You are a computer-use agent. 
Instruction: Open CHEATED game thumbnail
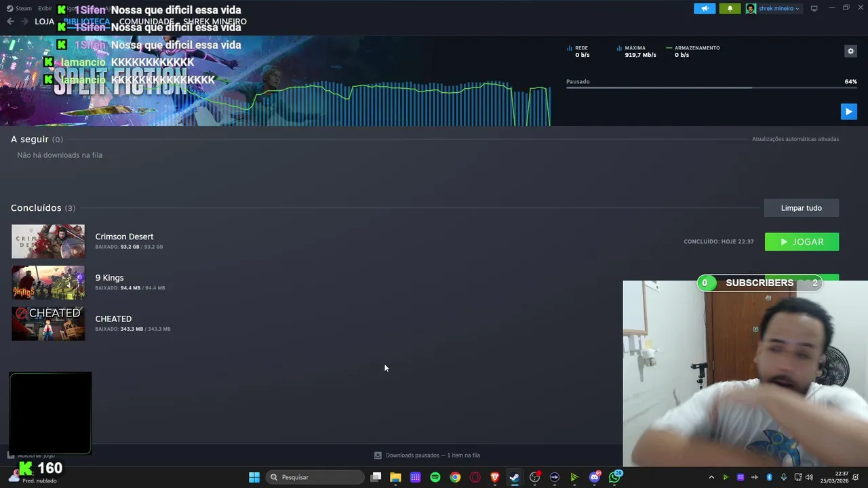coord(48,323)
